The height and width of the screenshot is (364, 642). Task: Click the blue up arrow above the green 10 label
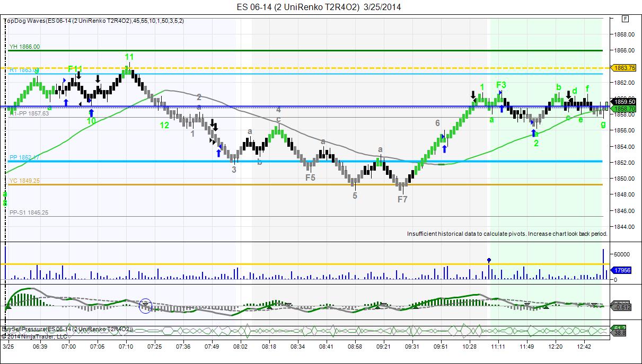(91, 112)
